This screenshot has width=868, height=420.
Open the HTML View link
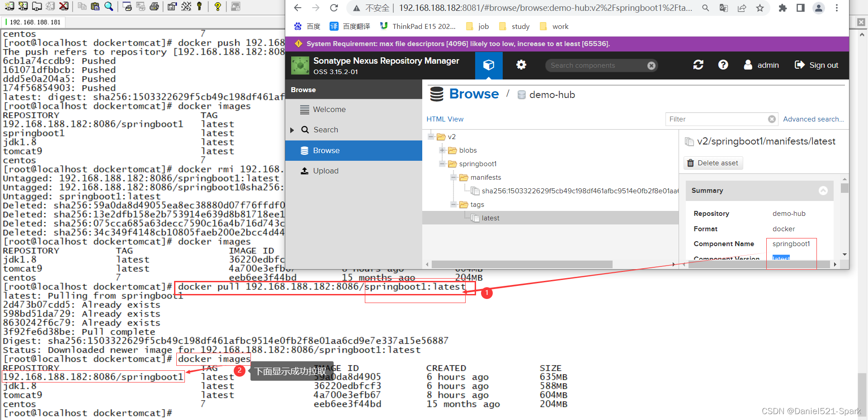(445, 119)
